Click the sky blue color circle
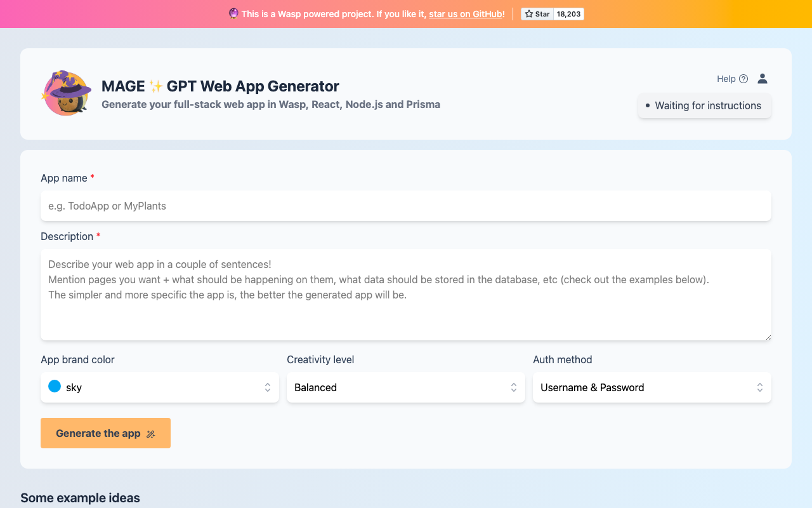Screen dimensions: 812x508 (x=55, y=387)
